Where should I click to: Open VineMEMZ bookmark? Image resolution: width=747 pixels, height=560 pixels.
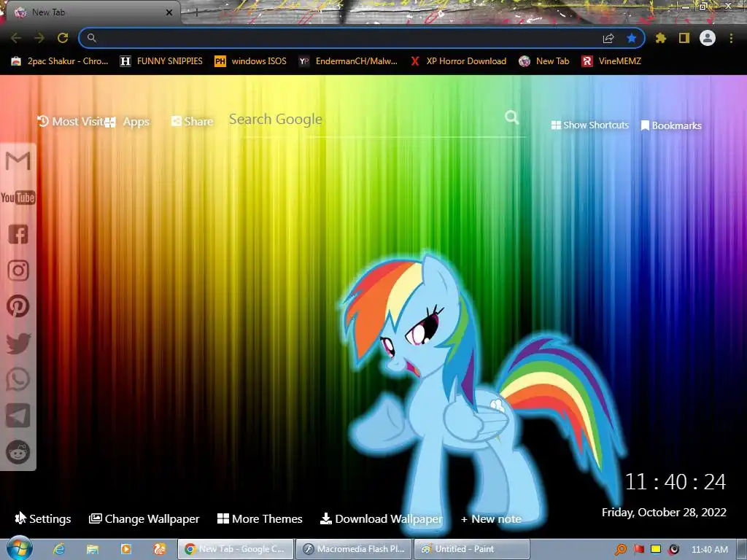pos(611,61)
